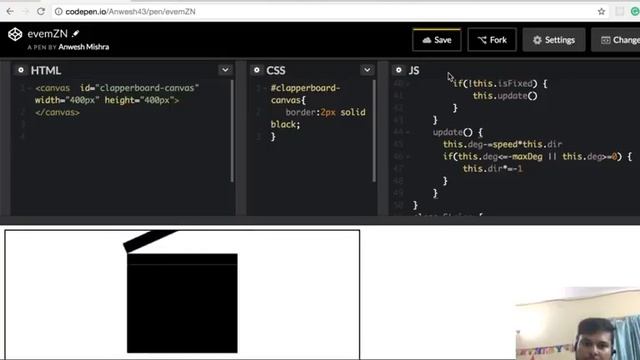Click 'this.update()' line in JS editor
This screenshot has height=360, width=640.
pyautogui.click(x=505, y=96)
